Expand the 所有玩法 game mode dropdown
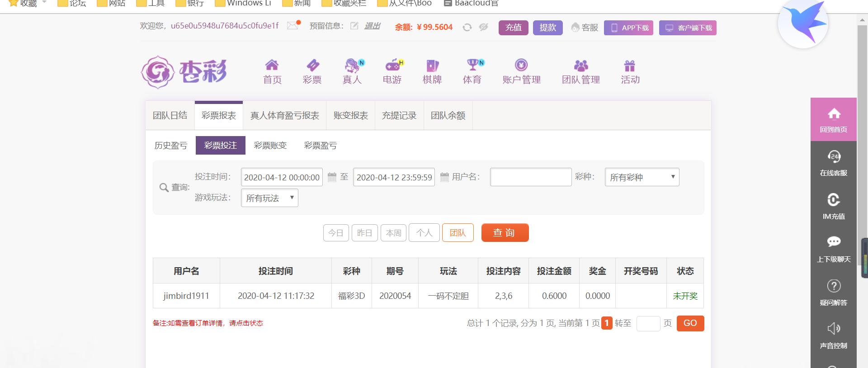The width and height of the screenshot is (868, 368). (269, 198)
